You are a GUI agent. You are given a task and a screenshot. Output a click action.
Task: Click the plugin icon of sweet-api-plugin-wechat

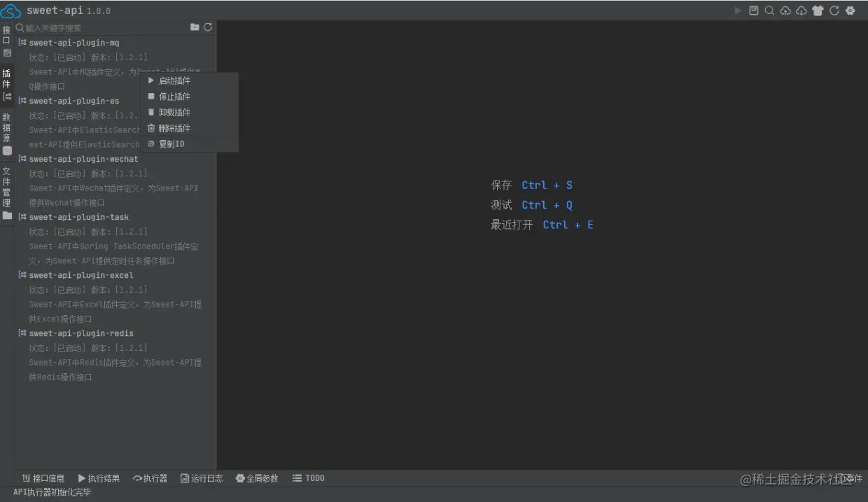point(22,159)
